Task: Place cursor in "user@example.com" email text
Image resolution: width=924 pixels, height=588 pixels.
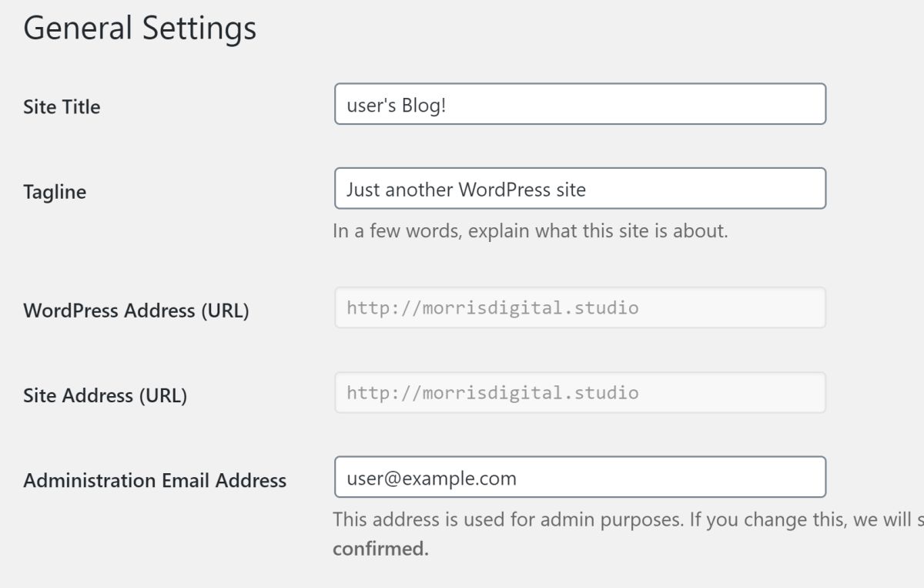Action: [x=431, y=479]
